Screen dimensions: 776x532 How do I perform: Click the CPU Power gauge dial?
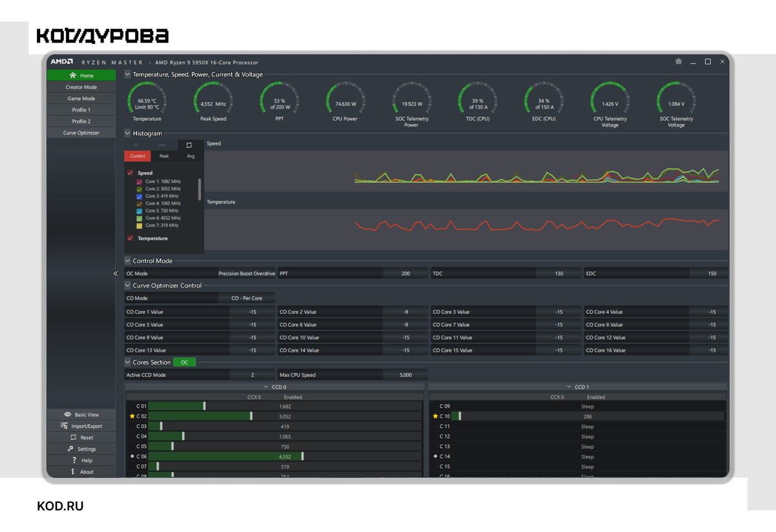point(345,98)
